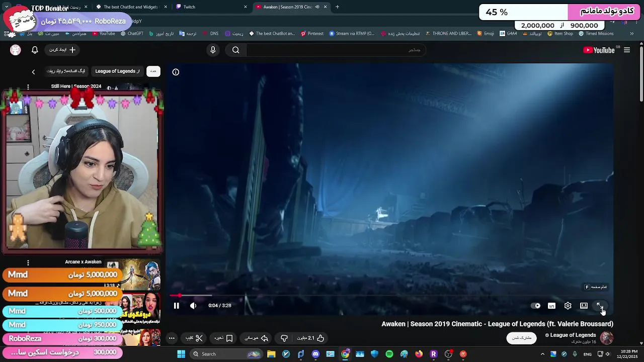The image size is (644, 362).
Task: Seek on the red video progress bar
Action: coord(391,296)
